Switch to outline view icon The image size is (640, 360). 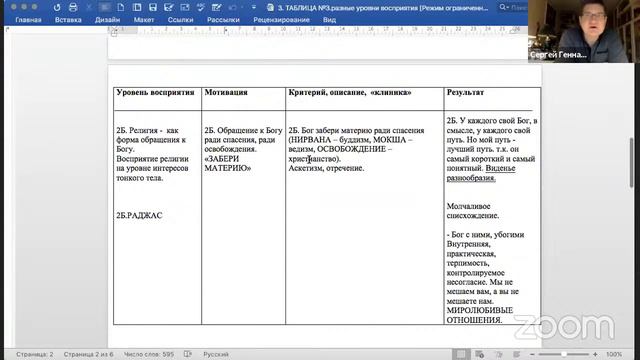(x=498, y=354)
